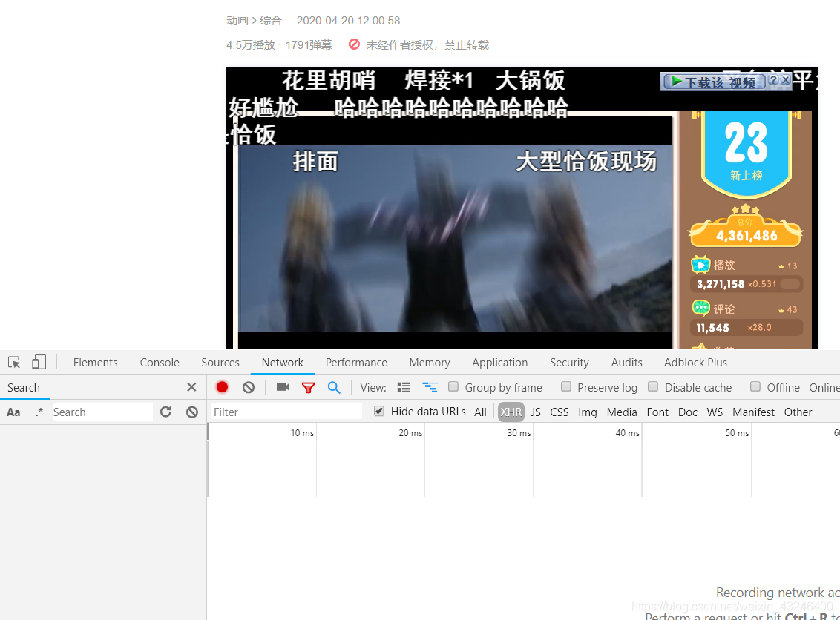840x620 pixels.
Task: Click the 4.5万播放 play count text
Action: tap(251, 45)
